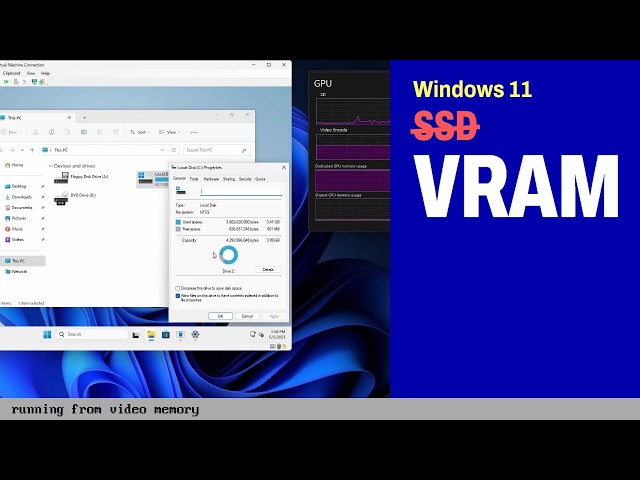Click the Delete icon in Explorer toolbar
Image resolution: width=640 pixels, height=480 pixels.
click(x=116, y=132)
